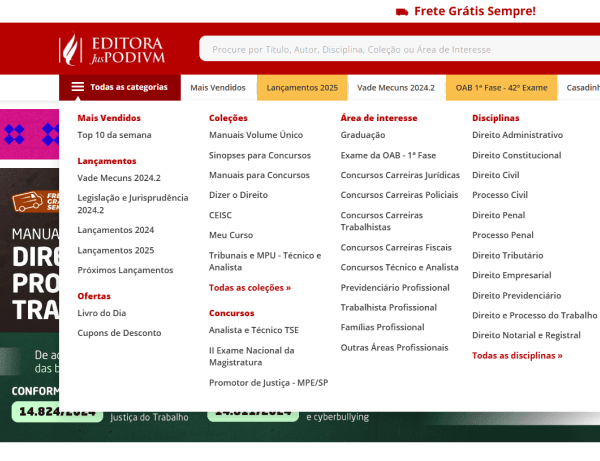Open Concursos Carreiras Jurídicas

pyautogui.click(x=400, y=175)
